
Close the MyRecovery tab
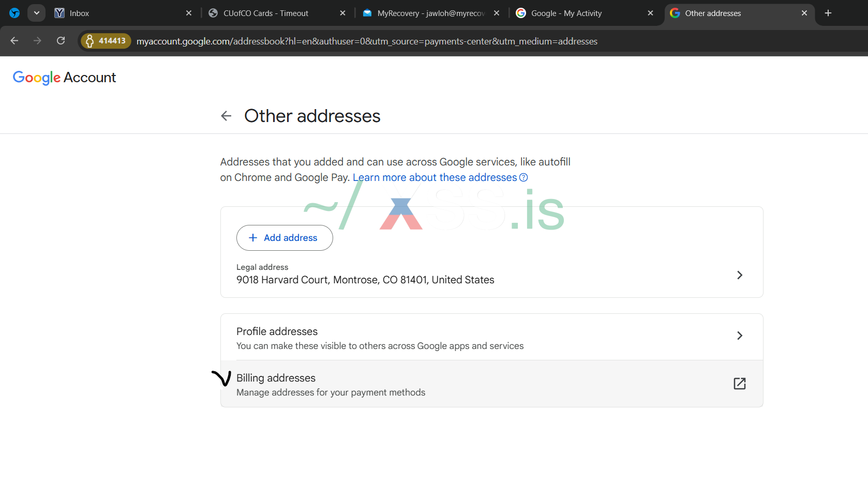[x=497, y=13]
